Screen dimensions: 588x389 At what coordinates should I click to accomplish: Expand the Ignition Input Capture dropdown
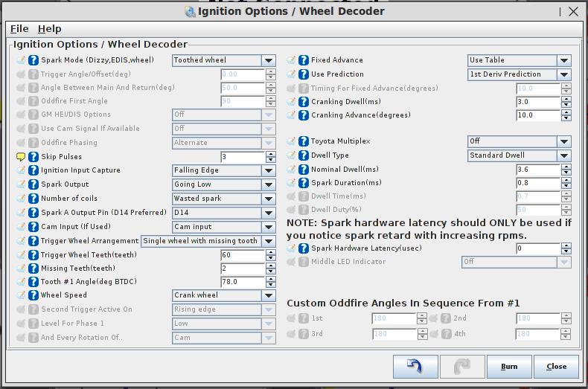(223, 170)
